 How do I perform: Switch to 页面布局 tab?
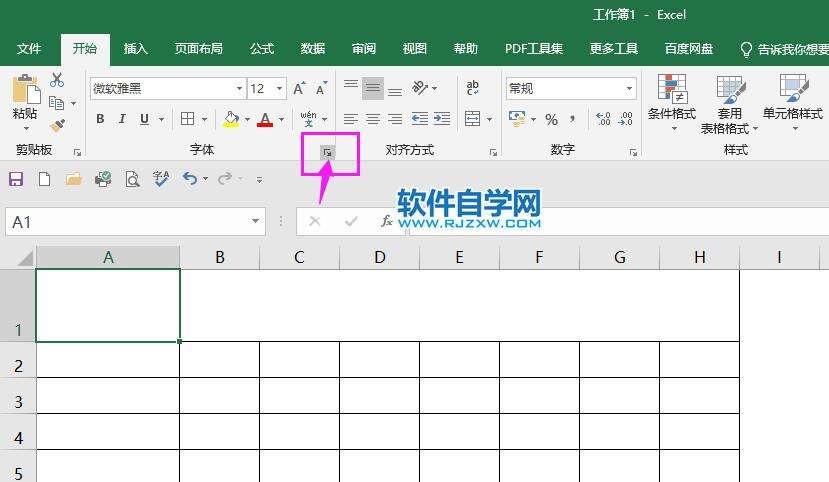[x=199, y=49]
